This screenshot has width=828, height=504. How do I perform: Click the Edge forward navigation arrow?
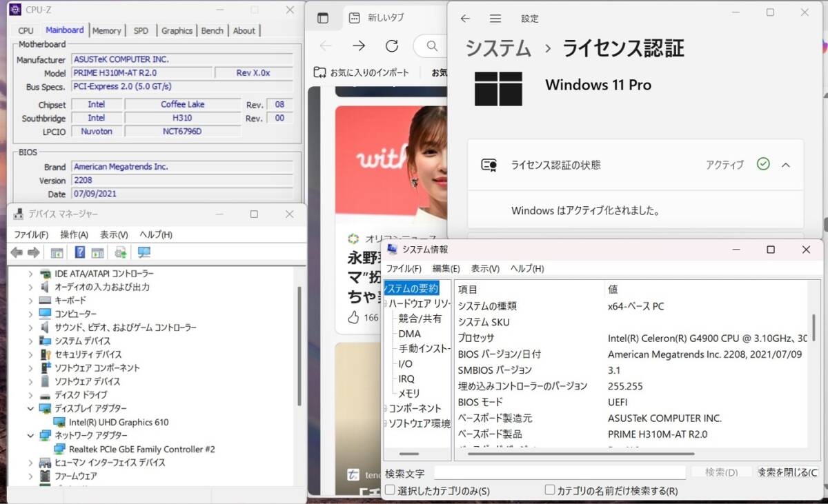coord(359,46)
